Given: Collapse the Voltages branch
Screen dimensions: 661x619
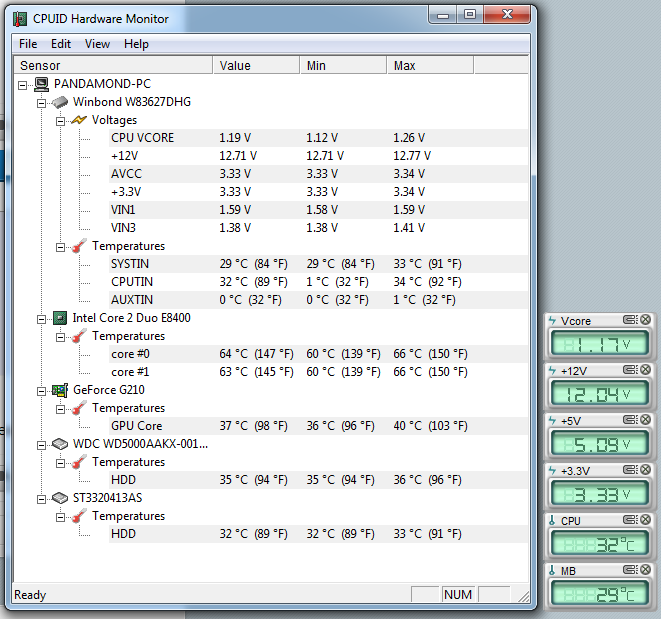Looking at the screenshot, I should 60,121.
